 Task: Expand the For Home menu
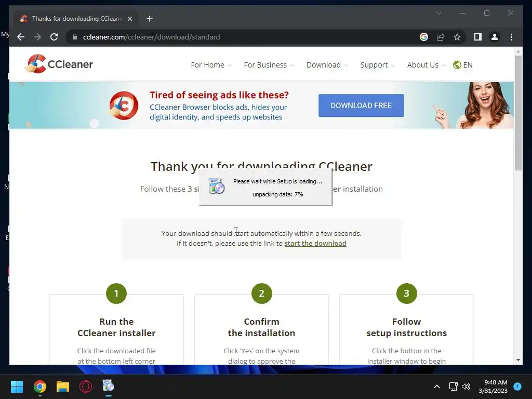click(x=211, y=65)
